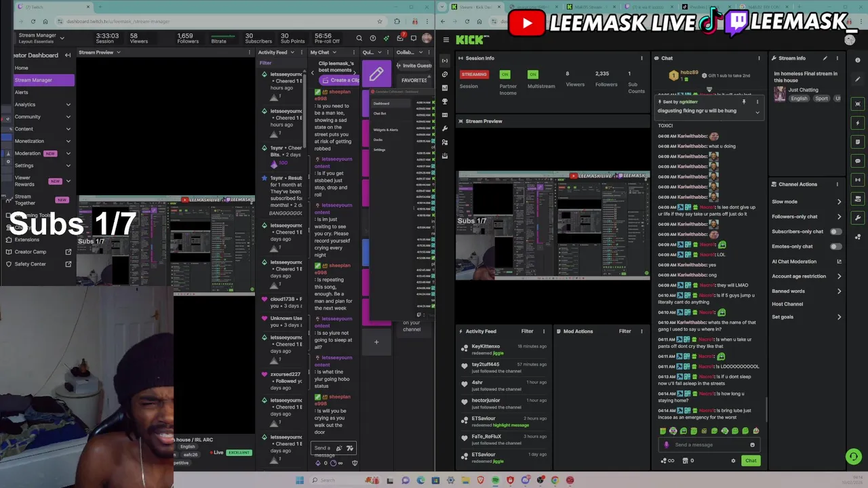Expand Content in Twitch sidebar
This screenshot has height=488, width=868.
(68, 129)
